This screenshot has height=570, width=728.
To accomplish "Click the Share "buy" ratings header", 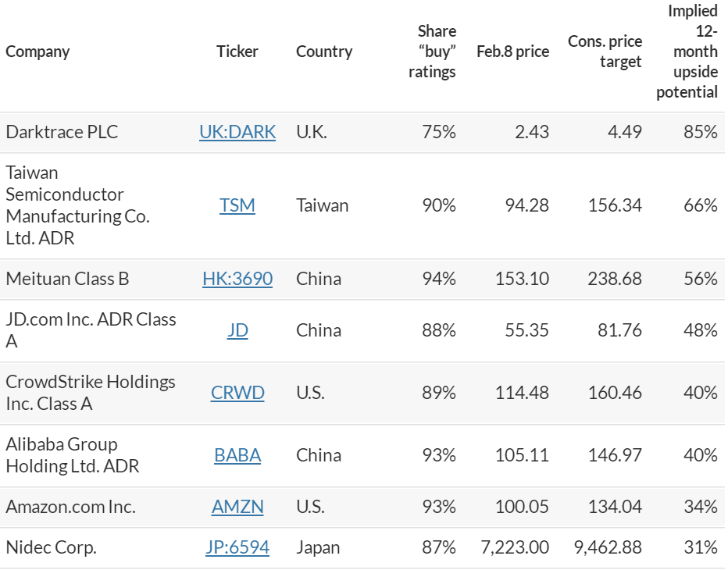I will [x=433, y=52].
